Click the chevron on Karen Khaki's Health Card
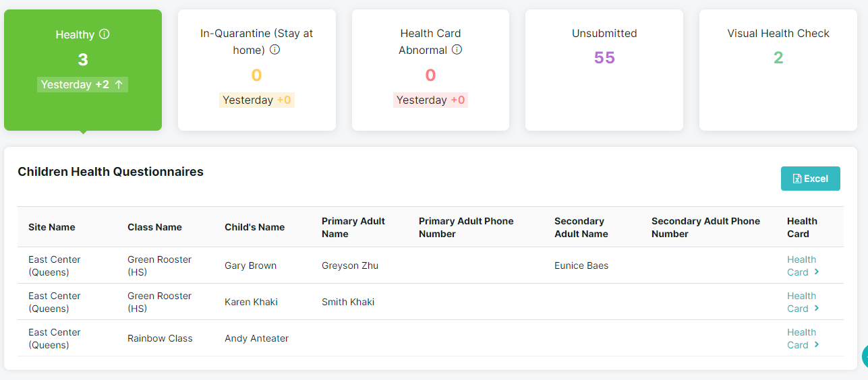The height and width of the screenshot is (380, 868). point(817,308)
